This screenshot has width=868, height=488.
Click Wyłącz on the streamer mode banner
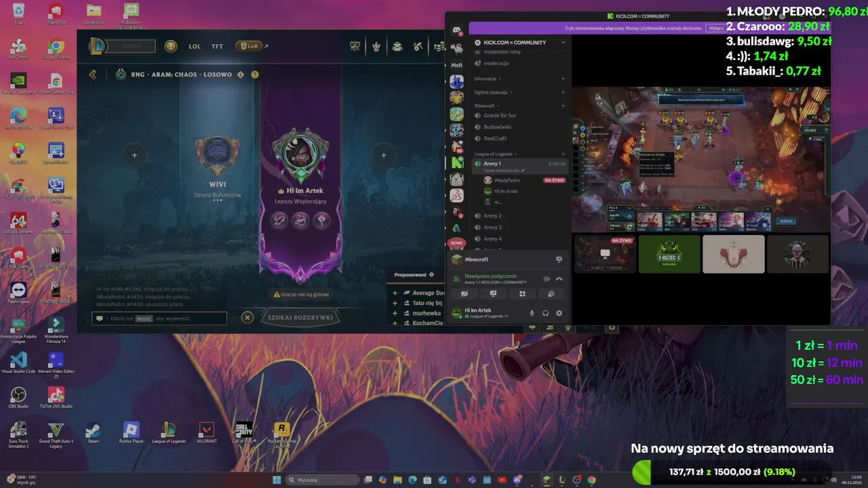(x=715, y=28)
